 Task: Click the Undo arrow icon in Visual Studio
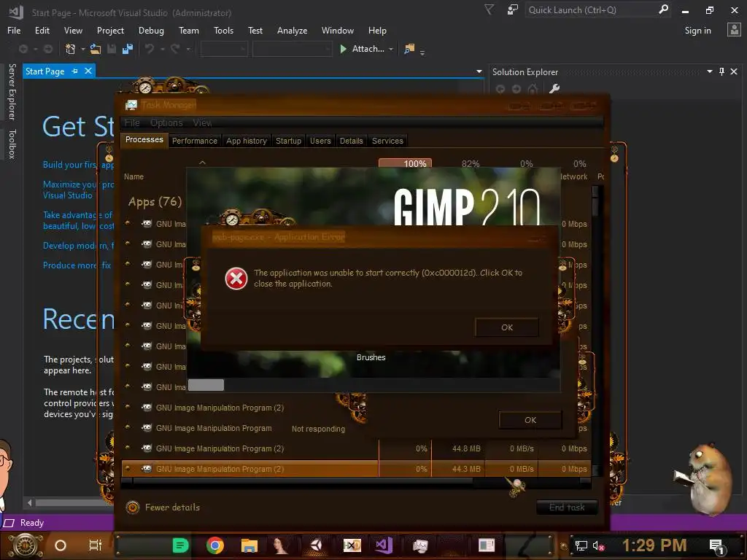[150, 49]
